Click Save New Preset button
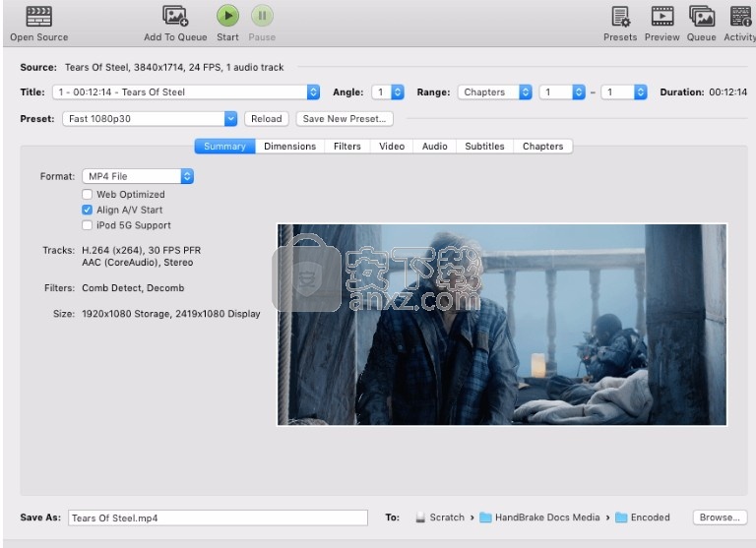The width and height of the screenshot is (756, 548). 345,119
